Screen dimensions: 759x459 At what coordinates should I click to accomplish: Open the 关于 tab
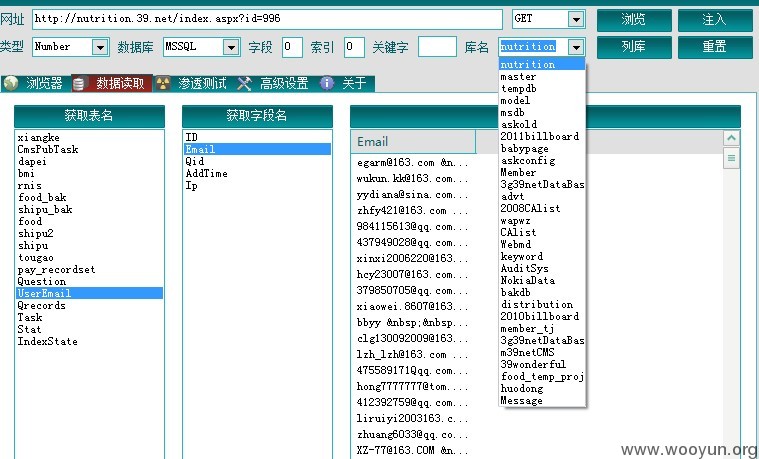346,83
